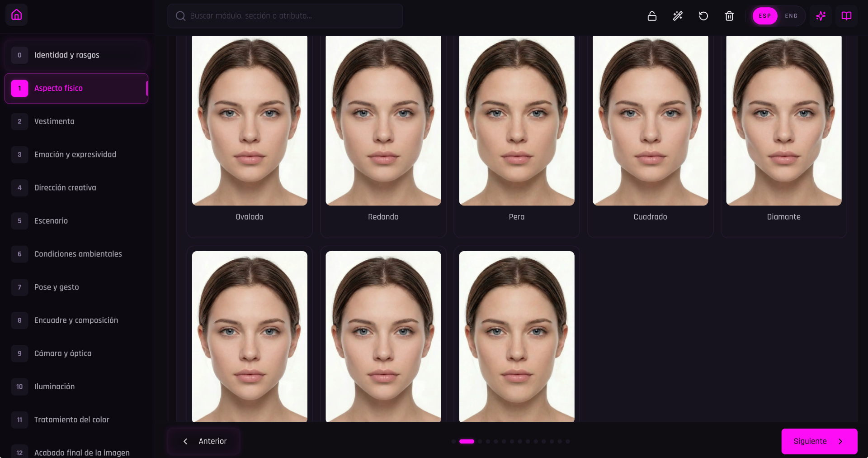Open Escenario section
The image size is (868, 458).
(76, 221)
